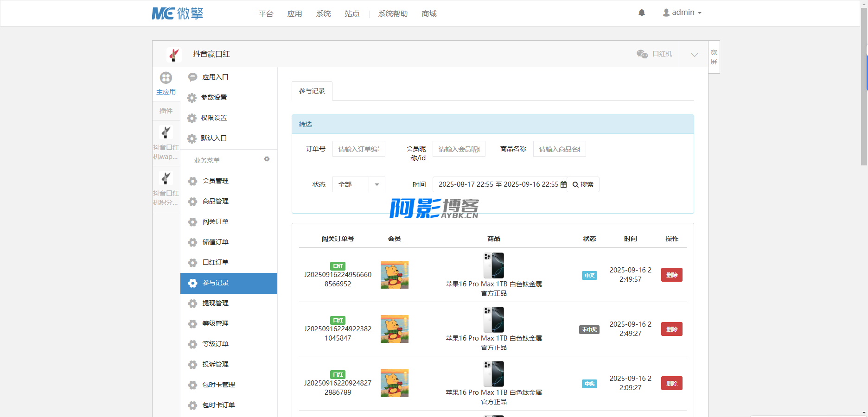
Task: Select the 主应用 grid icon
Action: 166,78
